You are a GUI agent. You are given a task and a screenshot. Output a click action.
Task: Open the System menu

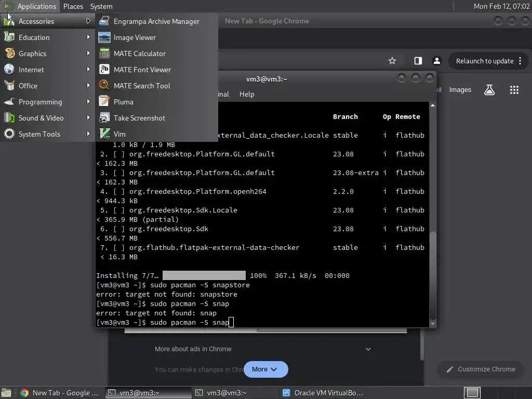[x=101, y=6]
